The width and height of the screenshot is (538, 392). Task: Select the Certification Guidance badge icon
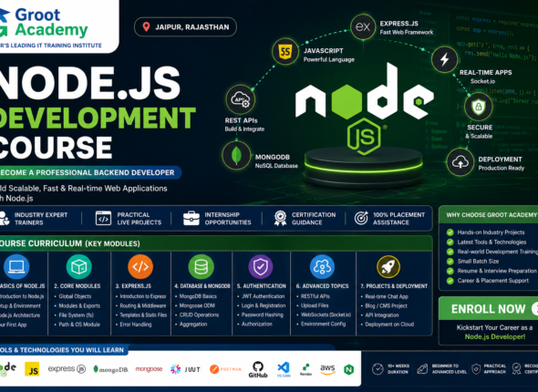pos(280,218)
